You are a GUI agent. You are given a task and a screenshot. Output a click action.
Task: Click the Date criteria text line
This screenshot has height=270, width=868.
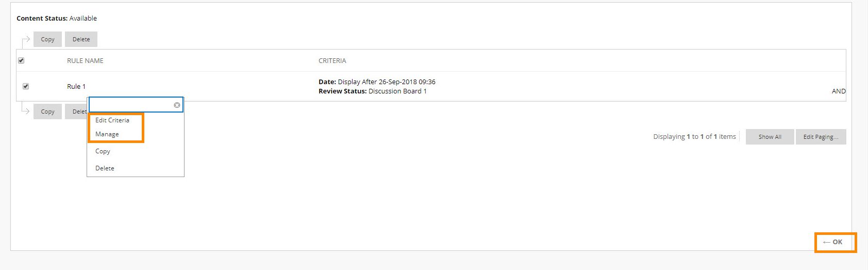click(377, 82)
